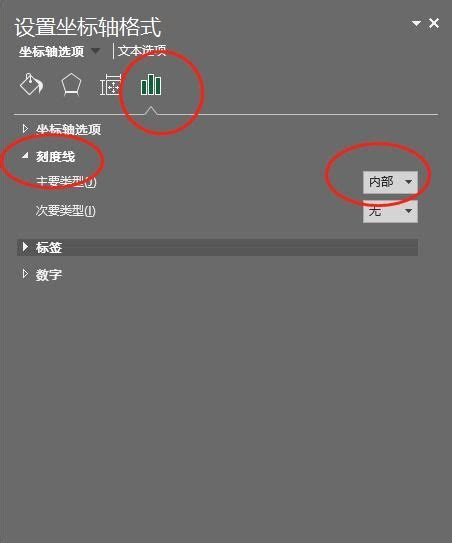The image size is (452, 543).
Task: Open the Fill & Line paint bucket tab
Action: pos(32,84)
